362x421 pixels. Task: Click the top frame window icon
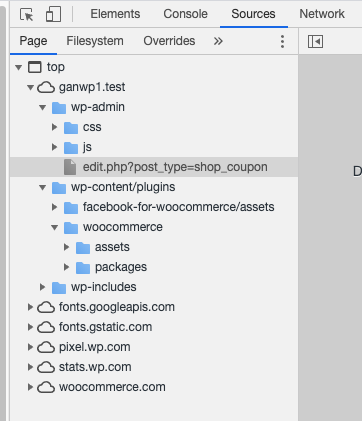[35, 67]
